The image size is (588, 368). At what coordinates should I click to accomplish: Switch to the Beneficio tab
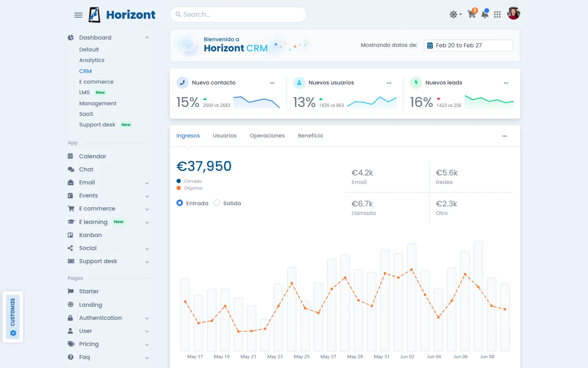click(310, 136)
